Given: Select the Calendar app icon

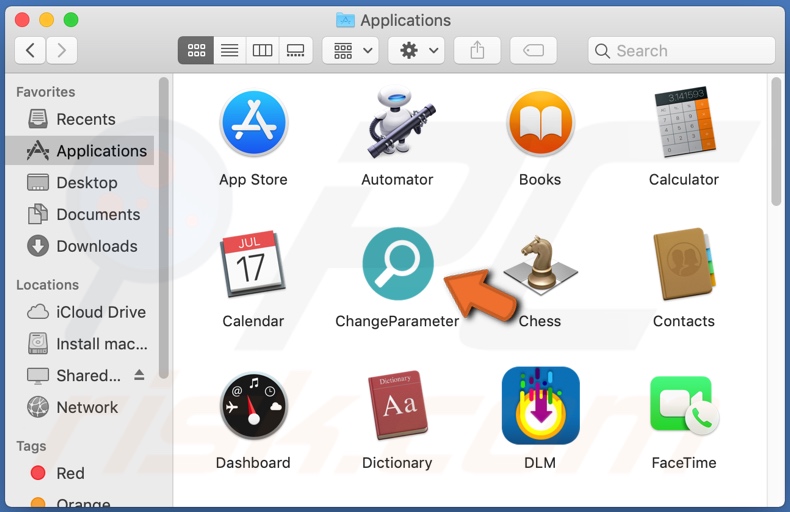Looking at the screenshot, I should pyautogui.click(x=253, y=264).
